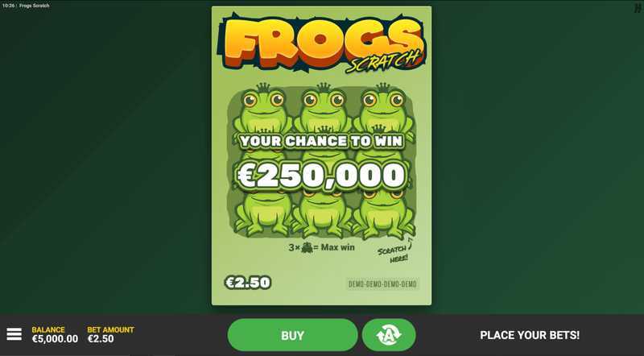Click the DEMO-DEMO-DEMO-DEMO stamp
The height and width of the screenshot is (356, 644).
pyautogui.click(x=382, y=284)
